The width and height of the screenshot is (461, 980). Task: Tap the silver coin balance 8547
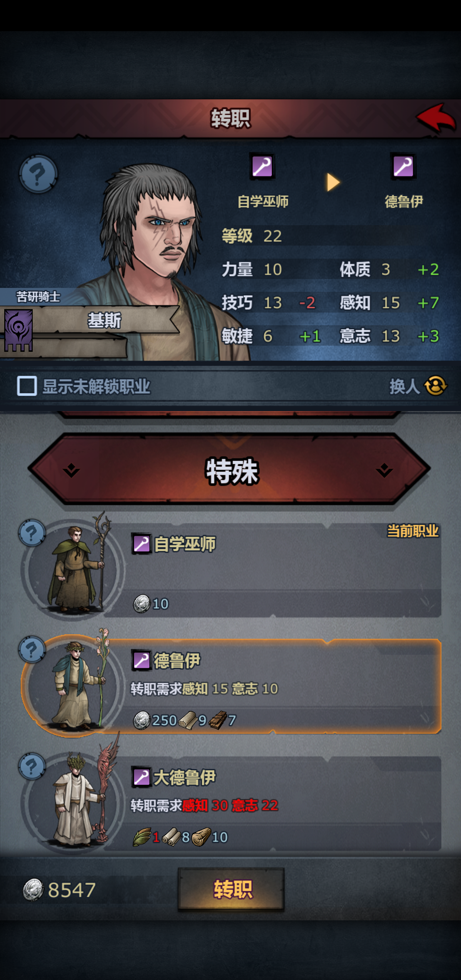[60, 890]
